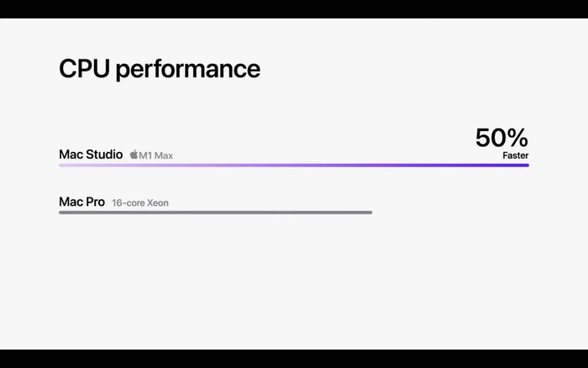Click the word performance in the heading
Image resolution: width=588 pixels, height=368 pixels.
[x=188, y=70]
